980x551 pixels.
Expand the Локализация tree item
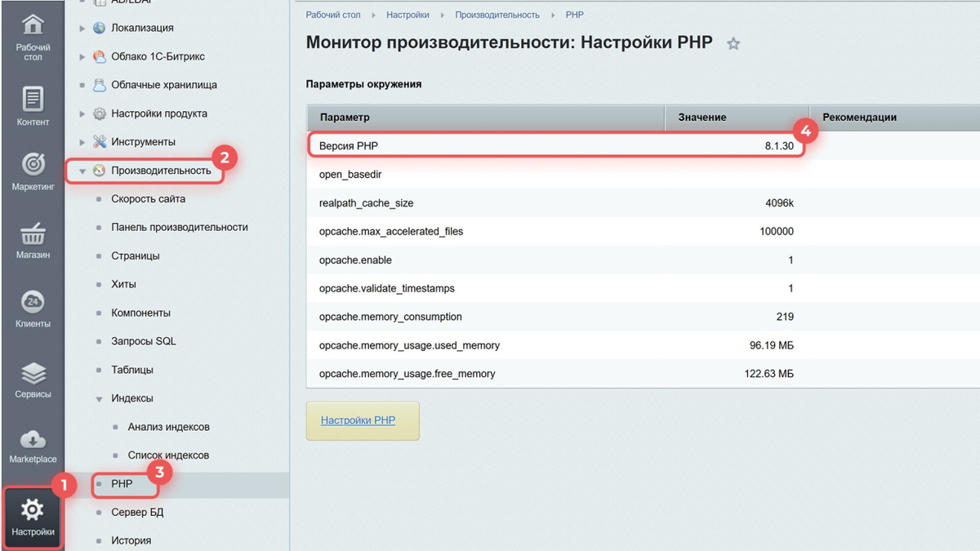[82, 29]
